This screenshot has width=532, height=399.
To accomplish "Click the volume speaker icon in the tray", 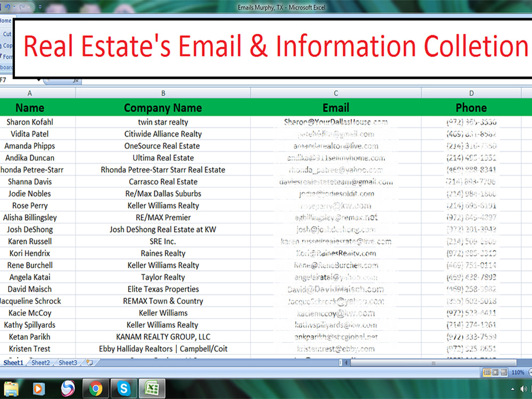I will click(523, 389).
